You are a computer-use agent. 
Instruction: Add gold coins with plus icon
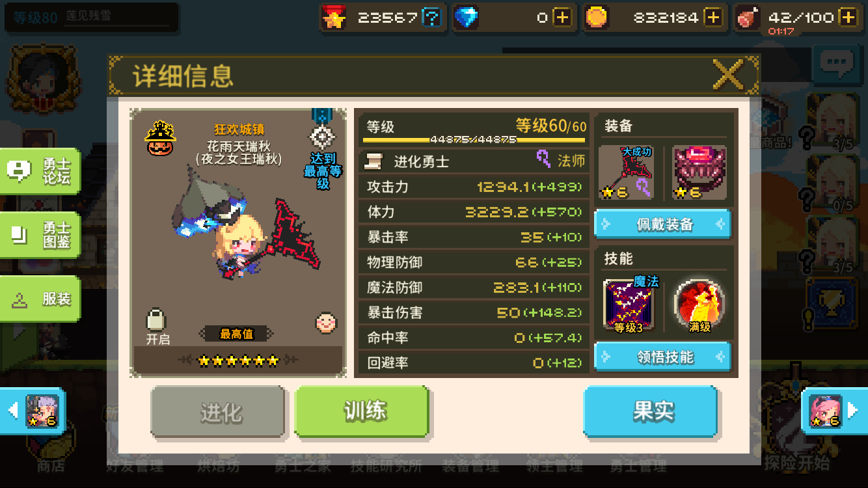tap(714, 18)
